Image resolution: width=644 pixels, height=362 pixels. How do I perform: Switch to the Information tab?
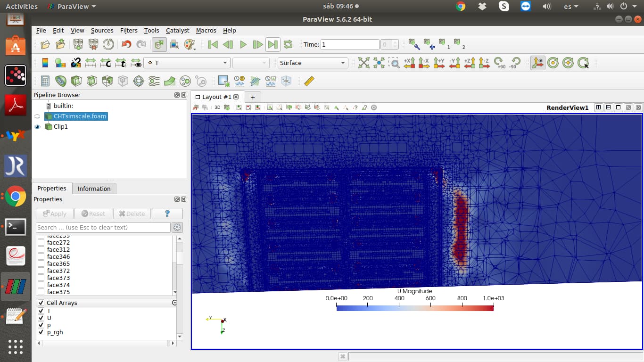pyautogui.click(x=94, y=189)
